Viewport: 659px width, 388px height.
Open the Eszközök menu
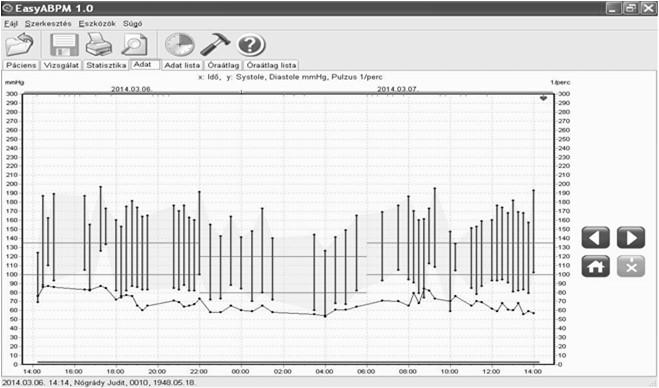pos(97,24)
